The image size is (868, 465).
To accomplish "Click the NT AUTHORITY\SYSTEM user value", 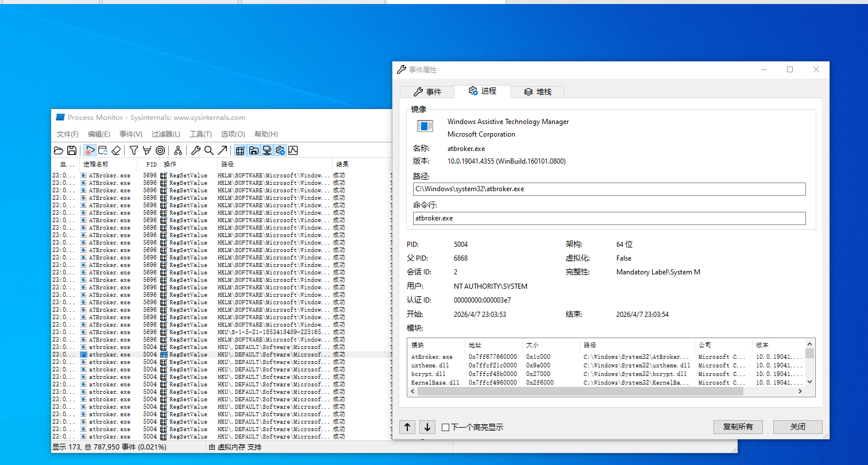I will pos(491,286).
